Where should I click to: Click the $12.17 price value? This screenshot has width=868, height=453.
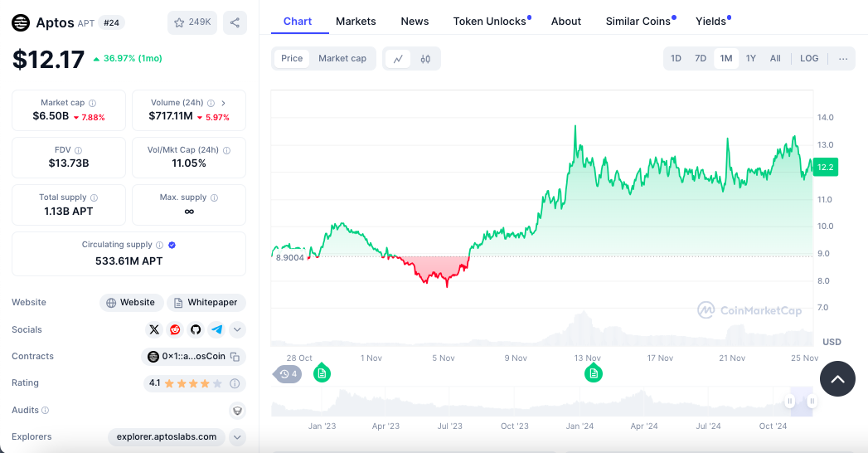point(48,59)
